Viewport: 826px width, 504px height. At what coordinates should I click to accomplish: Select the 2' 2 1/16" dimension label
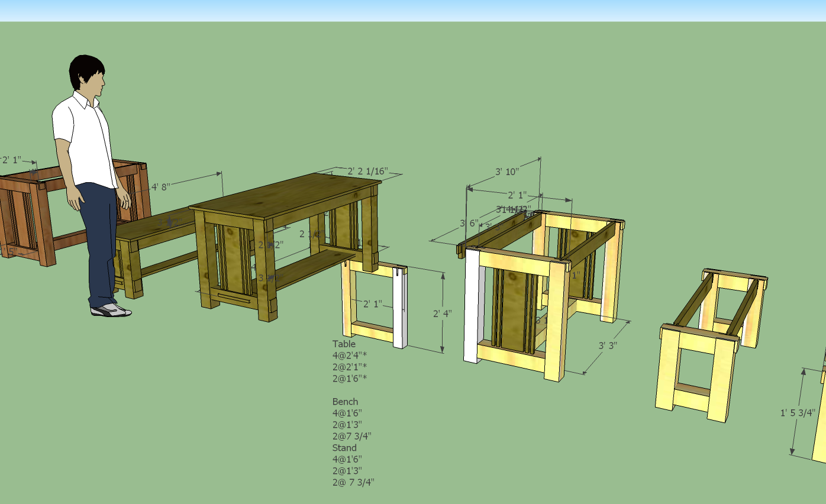click(x=367, y=172)
